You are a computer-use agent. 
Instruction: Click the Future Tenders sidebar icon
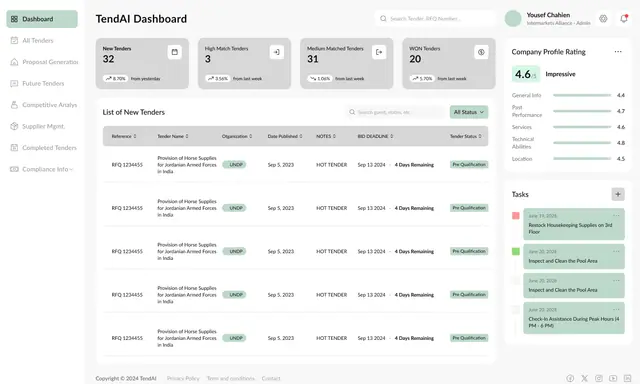click(14, 83)
